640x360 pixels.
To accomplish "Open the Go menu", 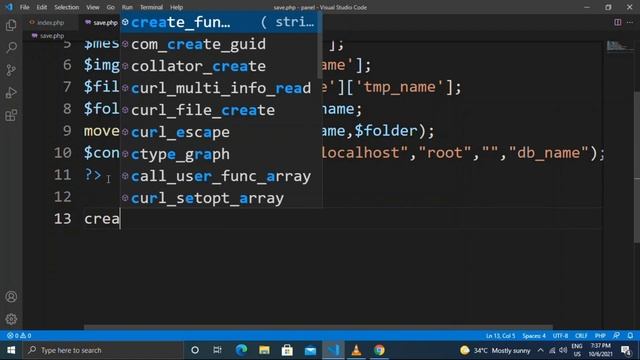I will coord(111,7).
